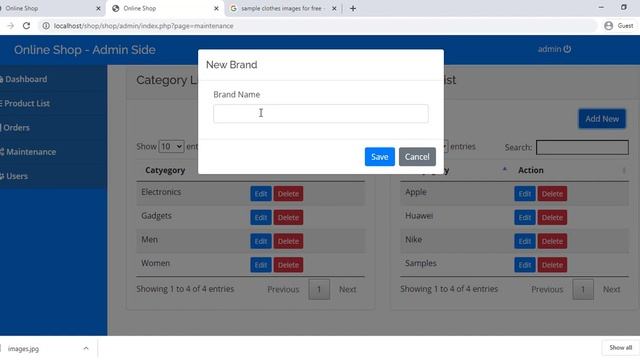
Task: Open Dashboard in the sidebar
Action: (26, 79)
